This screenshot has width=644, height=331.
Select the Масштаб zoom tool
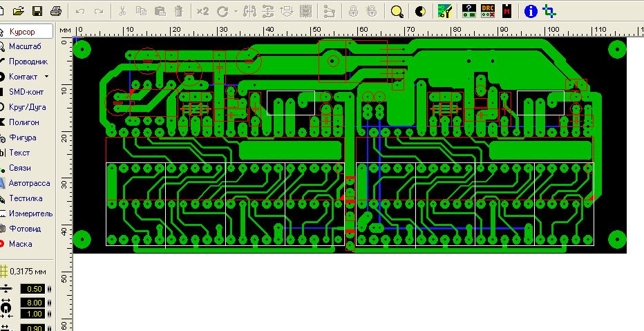tap(26, 46)
